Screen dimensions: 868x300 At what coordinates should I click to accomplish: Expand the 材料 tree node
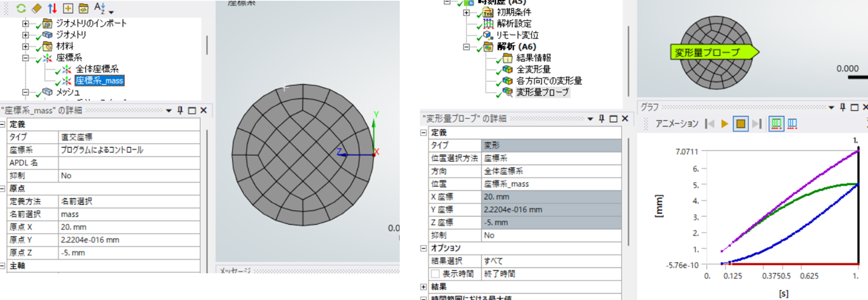point(25,46)
